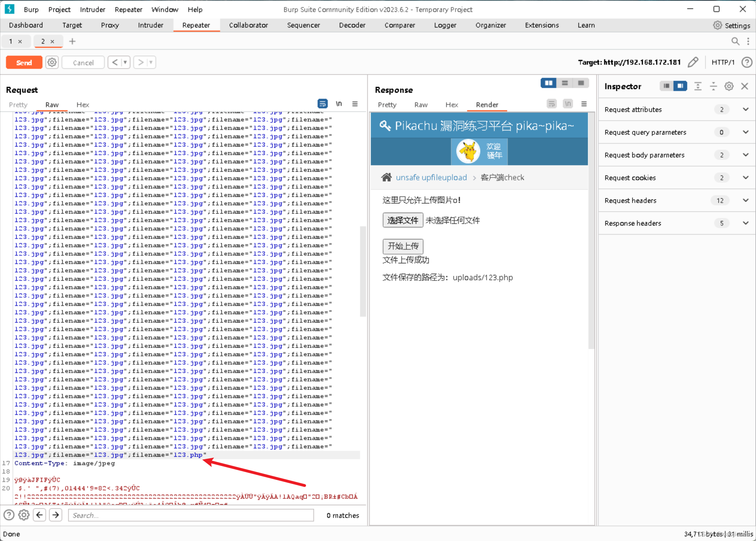Toggle request line wrapping icon
The height and width of the screenshot is (541, 756).
322,104
